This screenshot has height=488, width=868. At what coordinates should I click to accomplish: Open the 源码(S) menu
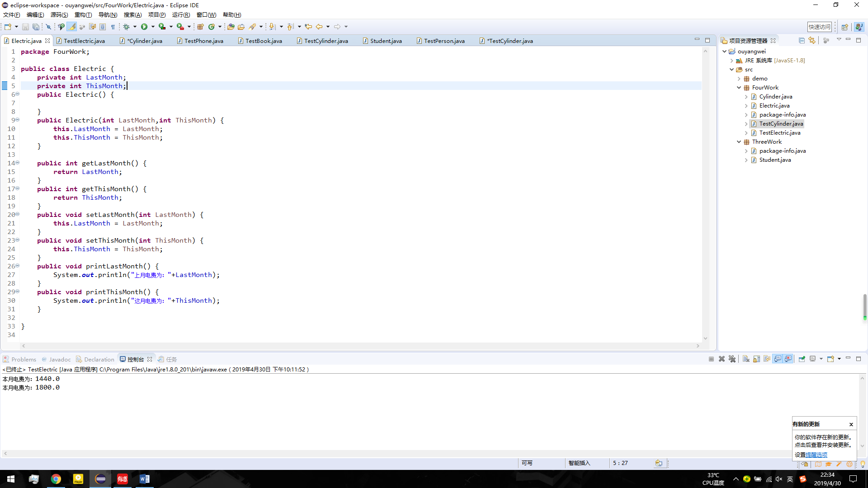click(59, 15)
